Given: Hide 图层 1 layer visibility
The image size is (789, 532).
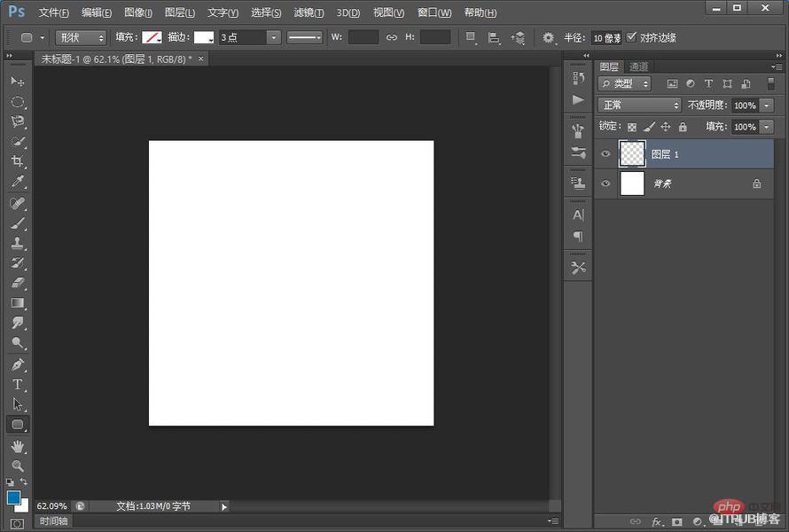Looking at the screenshot, I should click(605, 154).
